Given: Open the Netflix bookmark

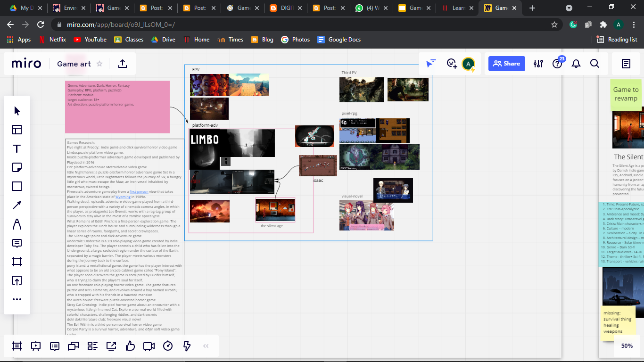Looking at the screenshot, I should (52, 40).
